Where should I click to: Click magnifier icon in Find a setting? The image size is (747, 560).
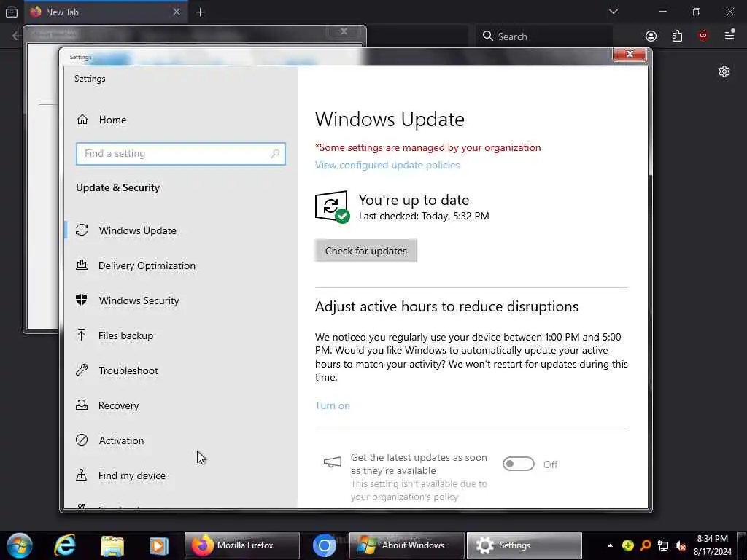275,153
